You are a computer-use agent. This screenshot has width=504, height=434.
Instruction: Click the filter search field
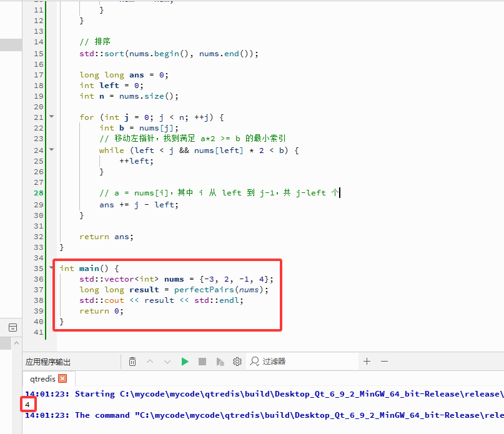[x=302, y=362]
